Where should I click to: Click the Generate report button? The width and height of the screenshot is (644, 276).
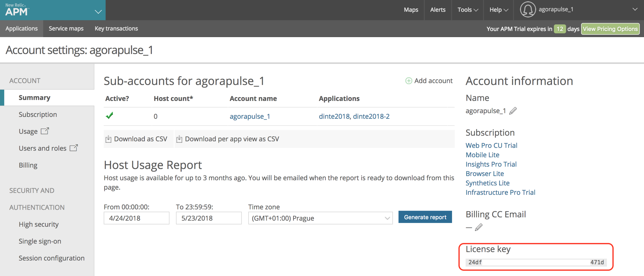click(425, 217)
